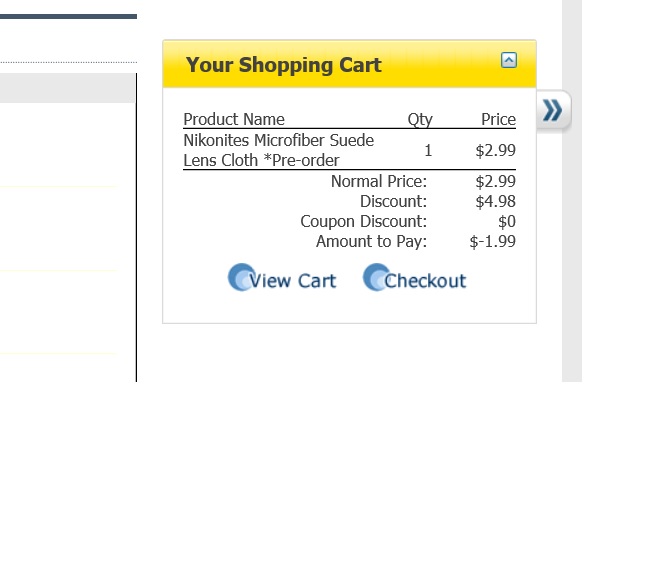Open the View Cart link
This screenshot has height=576, width=646.
(293, 281)
